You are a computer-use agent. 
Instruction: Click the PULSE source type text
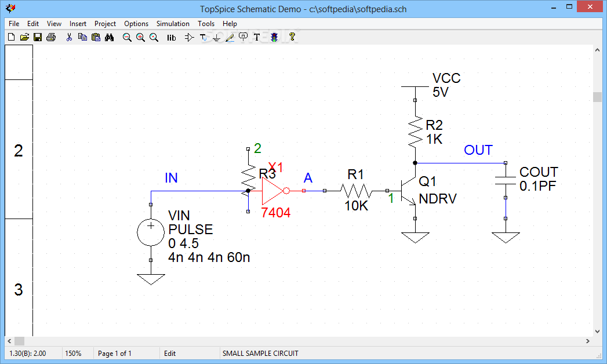pyautogui.click(x=191, y=230)
